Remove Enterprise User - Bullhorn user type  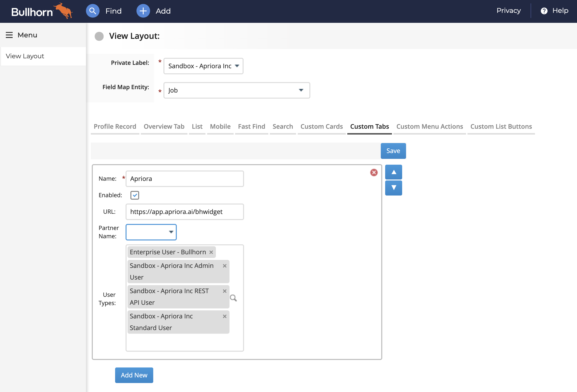click(x=211, y=252)
